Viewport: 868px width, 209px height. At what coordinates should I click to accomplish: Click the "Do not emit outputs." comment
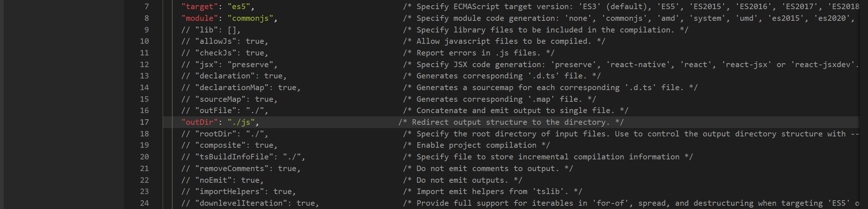tap(462, 180)
